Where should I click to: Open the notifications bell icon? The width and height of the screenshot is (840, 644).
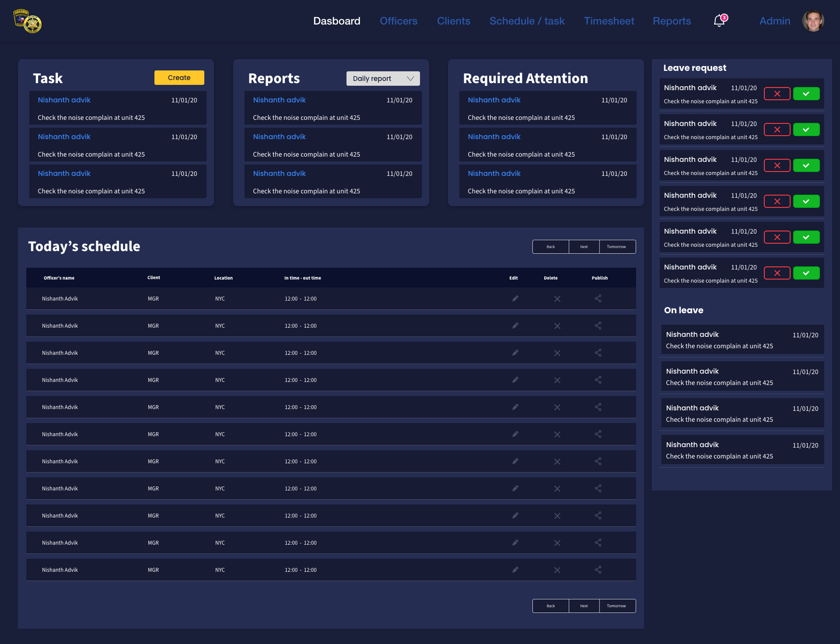[719, 21]
